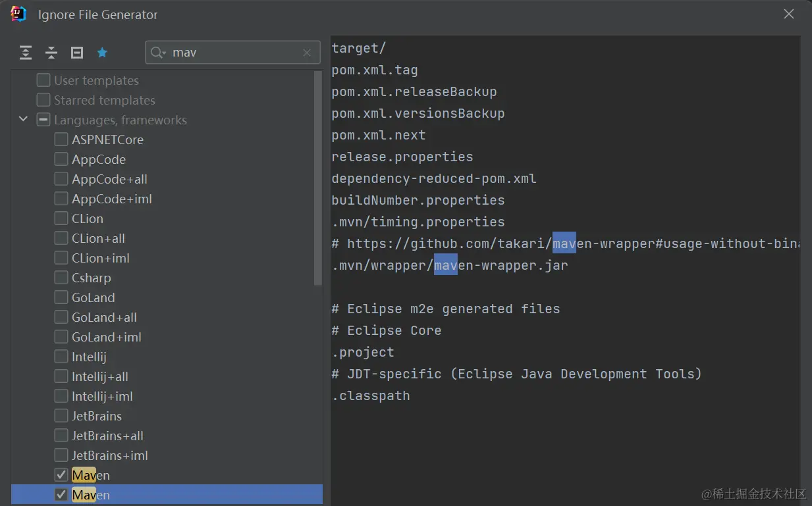Screen dimensions: 812x506
Task: Click the "pom.xml.versionsBackup" preview line
Action: [418, 113]
